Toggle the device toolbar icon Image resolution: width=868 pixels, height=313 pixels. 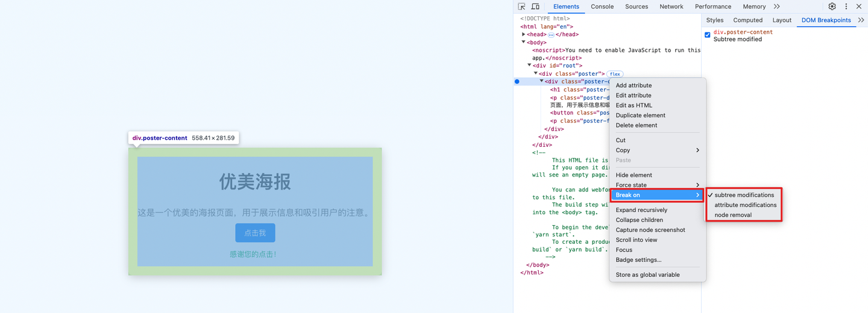(535, 7)
